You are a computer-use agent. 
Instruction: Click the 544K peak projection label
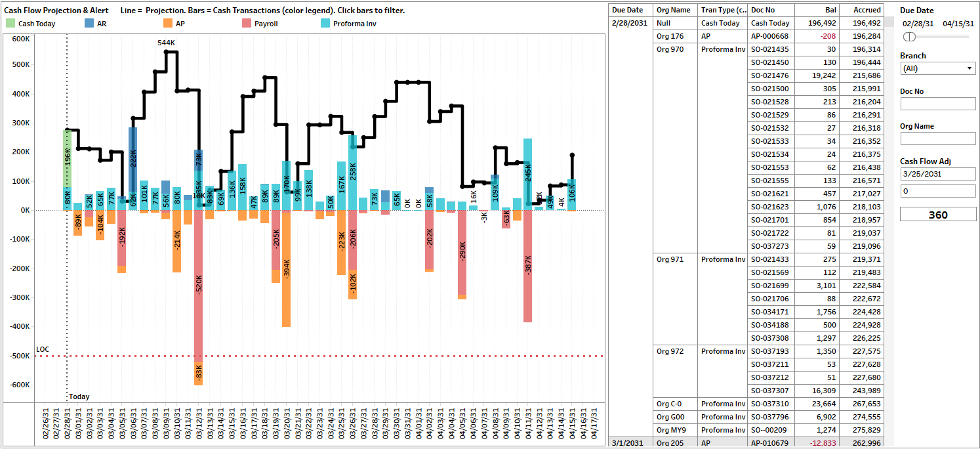tap(167, 43)
